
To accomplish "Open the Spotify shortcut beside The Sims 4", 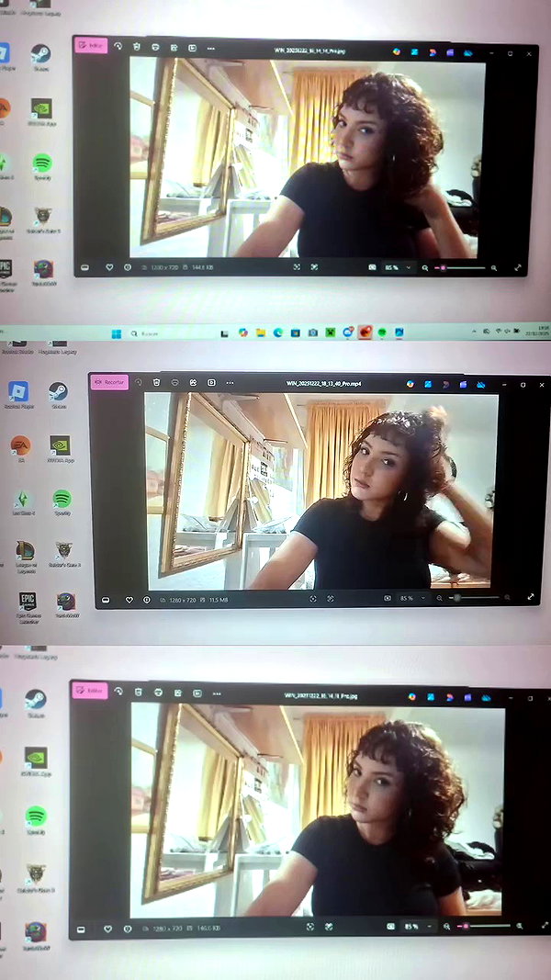I will click(x=62, y=501).
